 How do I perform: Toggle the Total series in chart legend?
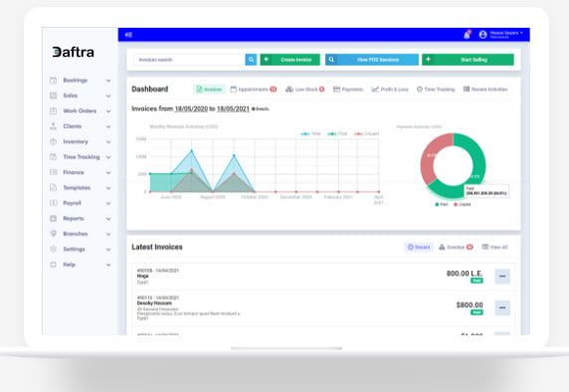[x=310, y=133]
